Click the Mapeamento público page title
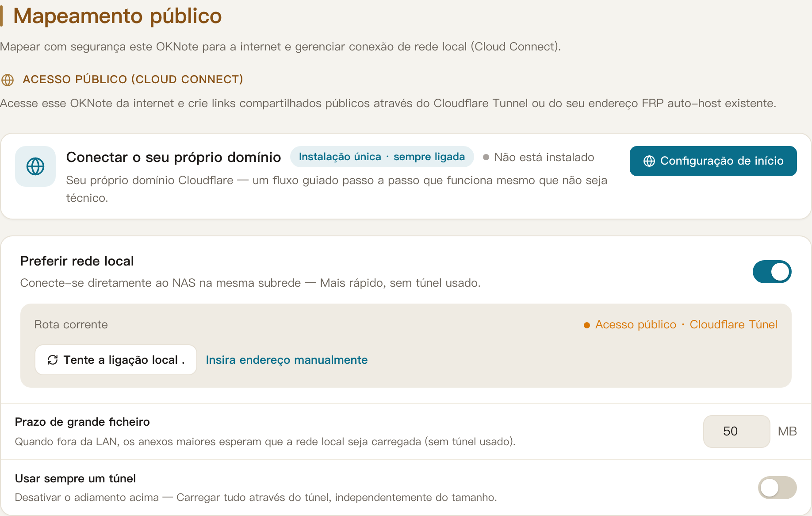The width and height of the screenshot is (812, 516). [x=117, y=16]
